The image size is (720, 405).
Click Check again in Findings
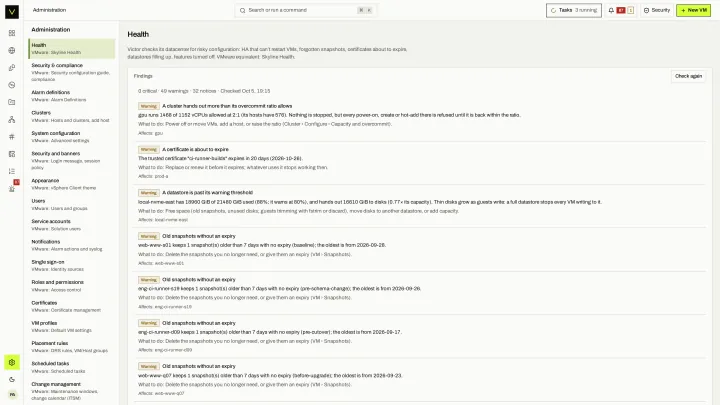click(688, 76)
